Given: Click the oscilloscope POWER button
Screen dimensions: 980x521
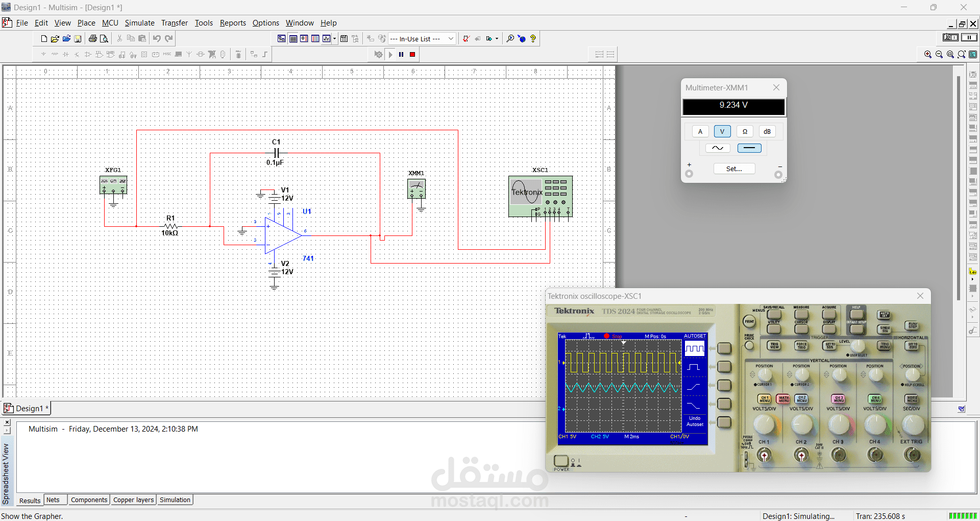Looking at the screenshot, I should tap(561, 461).
